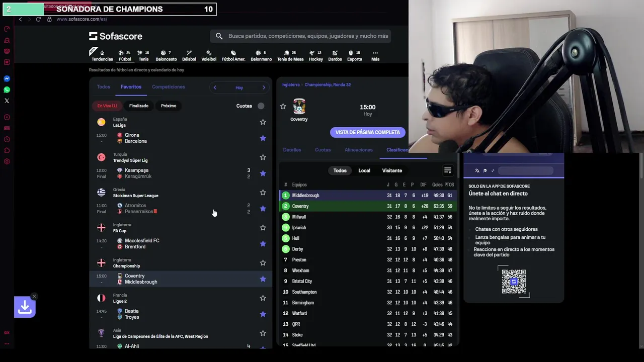Open the Alineaciones match tab
The width and height of the screenshot is (644, 362).
tap(359, 150)
